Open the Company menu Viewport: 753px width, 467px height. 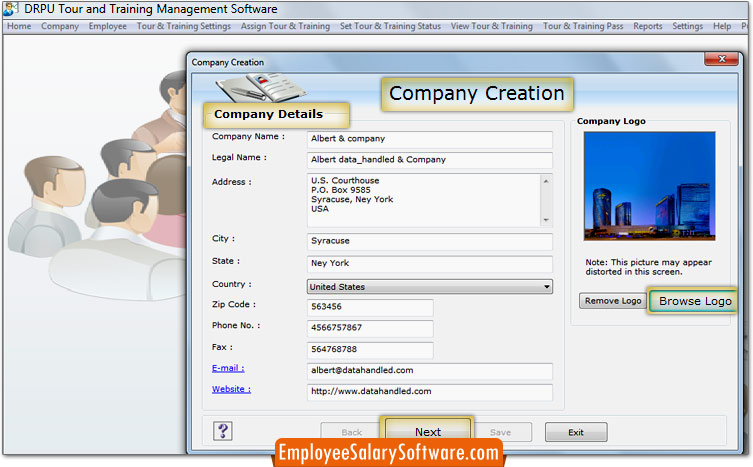click(x=60, y=26)
